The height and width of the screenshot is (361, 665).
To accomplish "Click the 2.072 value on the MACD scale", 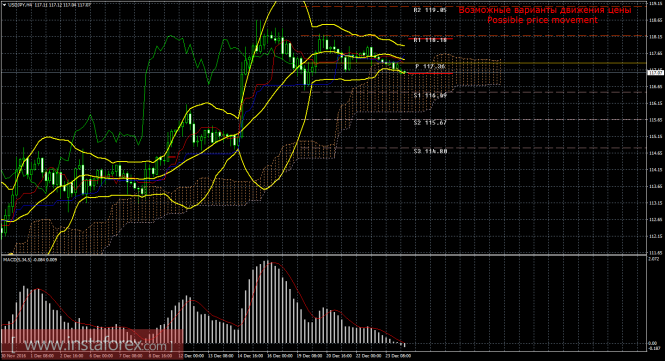I will click(x=654, y=258).
